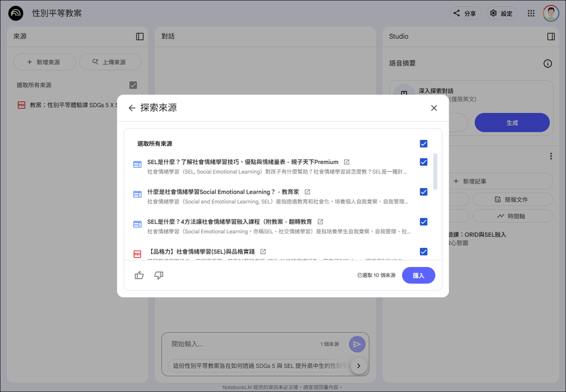Click the 匯入 import button
The width and height of the screenshot is (566, 392).
tap(418, 275)
